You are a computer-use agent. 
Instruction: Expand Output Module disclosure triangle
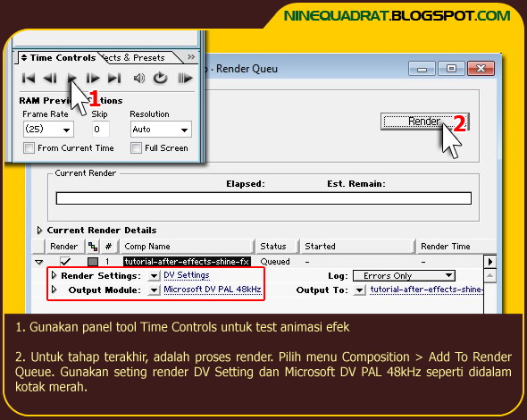click(54, 290)
